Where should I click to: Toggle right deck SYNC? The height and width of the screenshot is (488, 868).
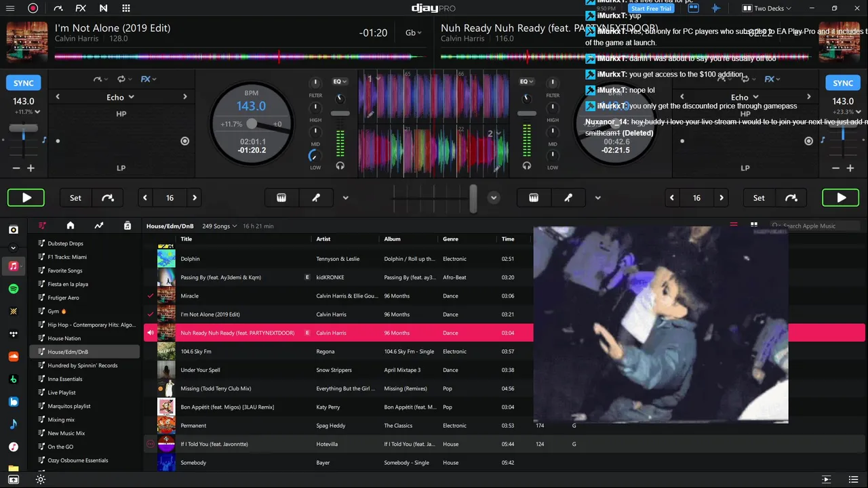(x=843, y=83)
